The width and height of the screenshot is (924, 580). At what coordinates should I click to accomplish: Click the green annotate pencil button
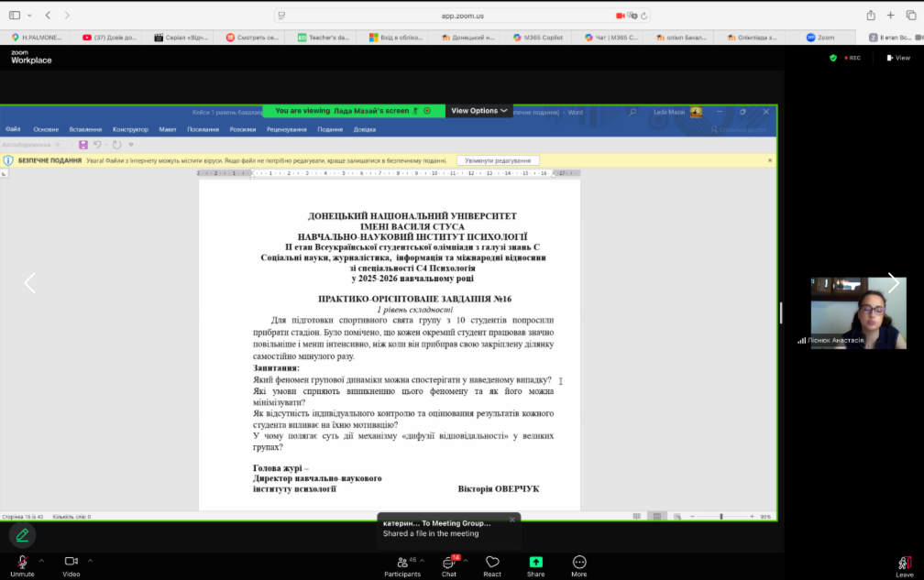(x=22, y=535)
